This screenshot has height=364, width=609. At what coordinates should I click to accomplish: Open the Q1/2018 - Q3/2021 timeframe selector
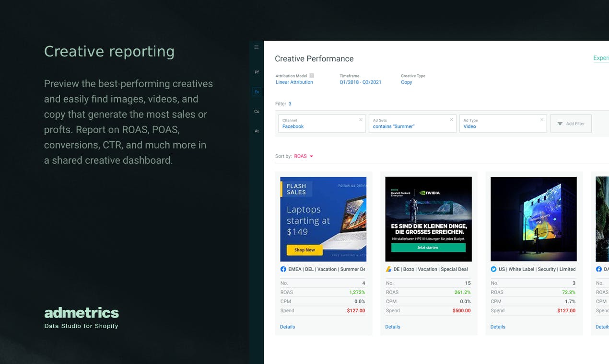tap(361, 82)
